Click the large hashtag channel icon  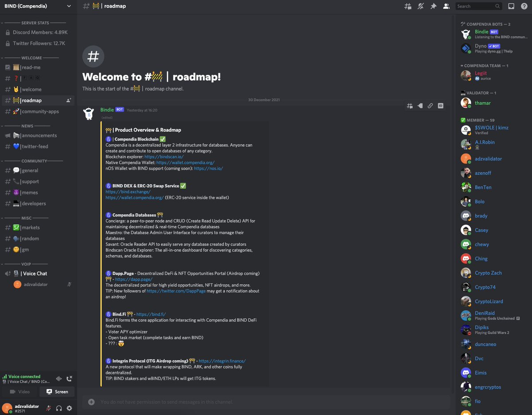[x=93, y=56]
